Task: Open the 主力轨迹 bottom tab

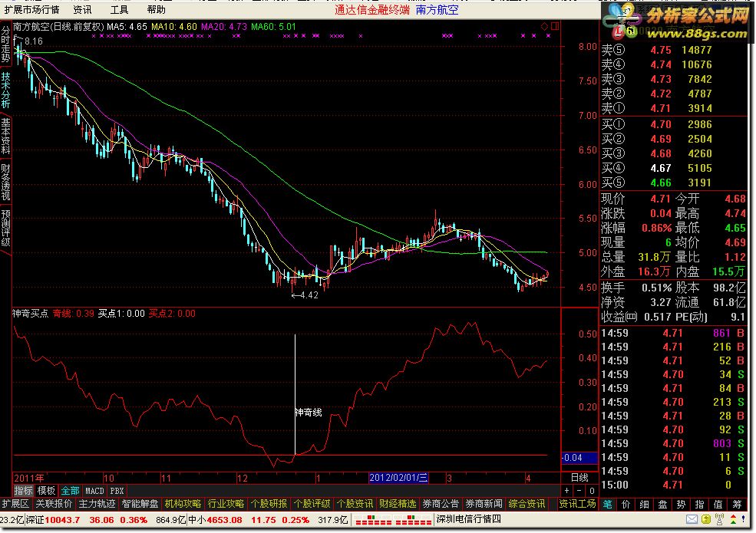Action: pyautogui.click(x=97, y=504)
